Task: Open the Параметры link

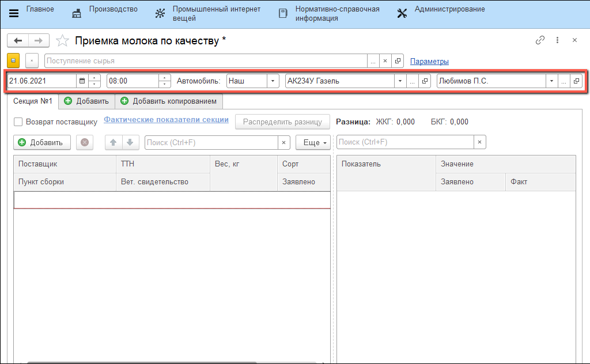Action: tap(429, 62)
